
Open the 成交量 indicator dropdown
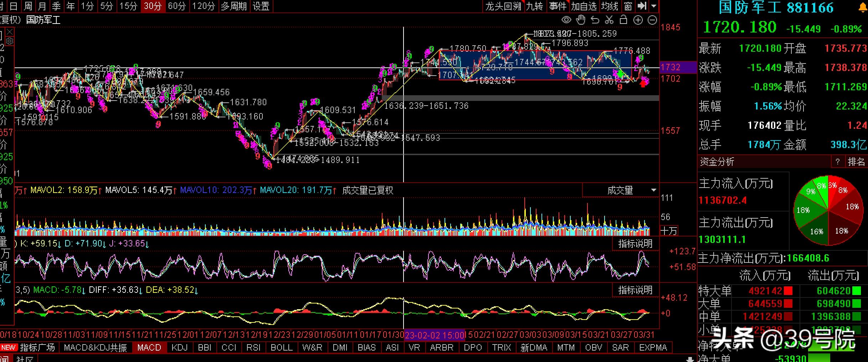pyautogui.click(x=654, y=190)
